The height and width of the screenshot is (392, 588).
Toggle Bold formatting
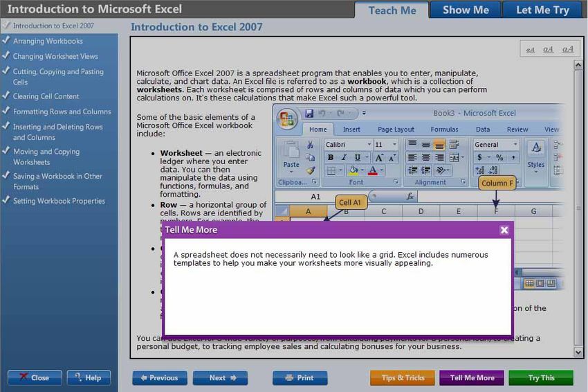coord(331,157)
